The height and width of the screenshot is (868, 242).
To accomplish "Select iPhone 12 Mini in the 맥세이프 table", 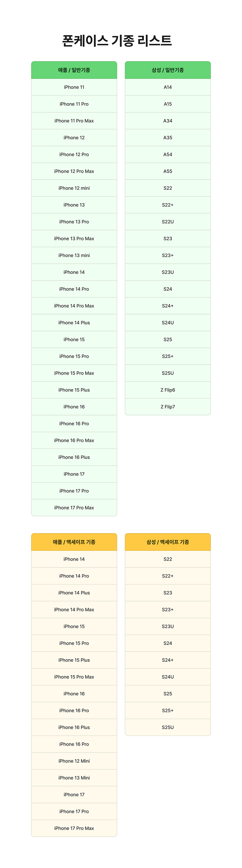I will pyautogui.click(x=74, y=761).
